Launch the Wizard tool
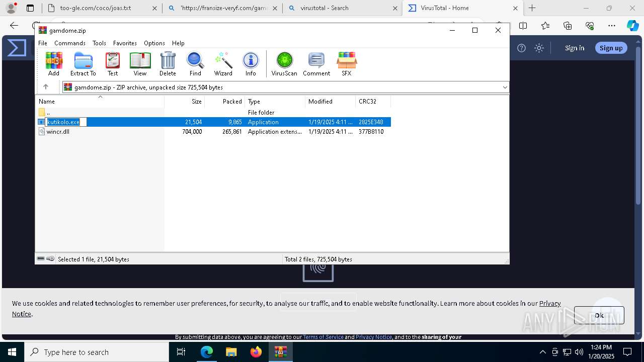 (223, 64)
